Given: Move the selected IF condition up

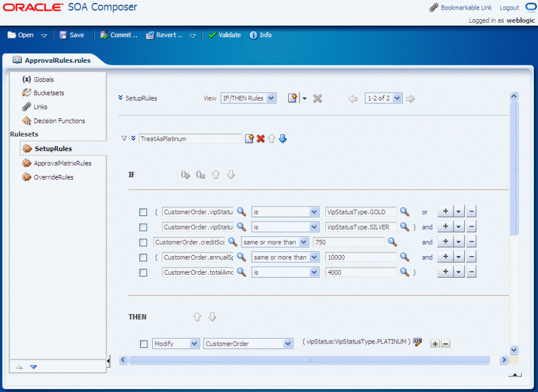Looking at the screenshot, I should (216, 175).
